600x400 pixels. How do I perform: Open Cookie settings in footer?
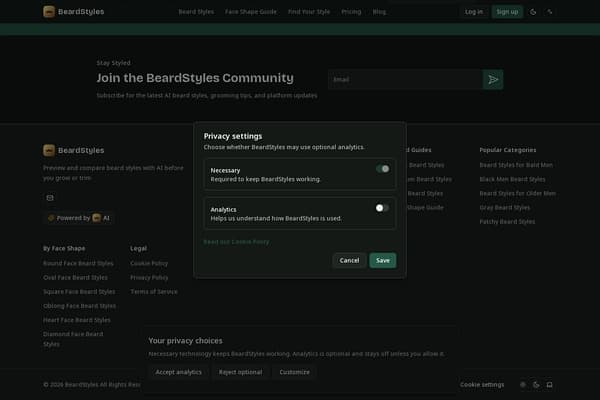coord(482,385)
